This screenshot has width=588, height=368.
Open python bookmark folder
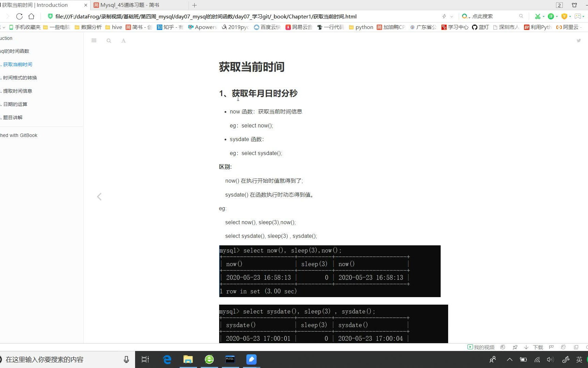[x=361, y=27]
